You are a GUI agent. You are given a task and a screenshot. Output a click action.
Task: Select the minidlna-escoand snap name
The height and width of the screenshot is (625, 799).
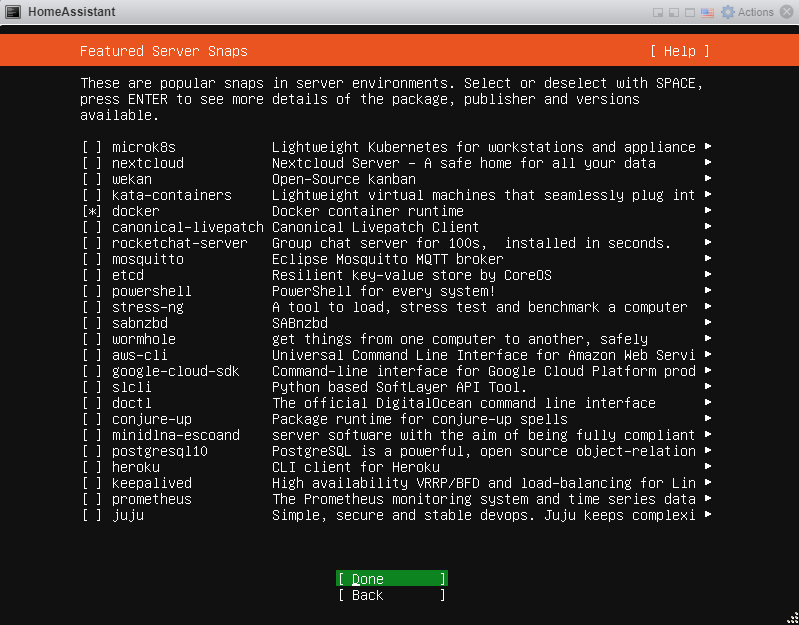176,435
